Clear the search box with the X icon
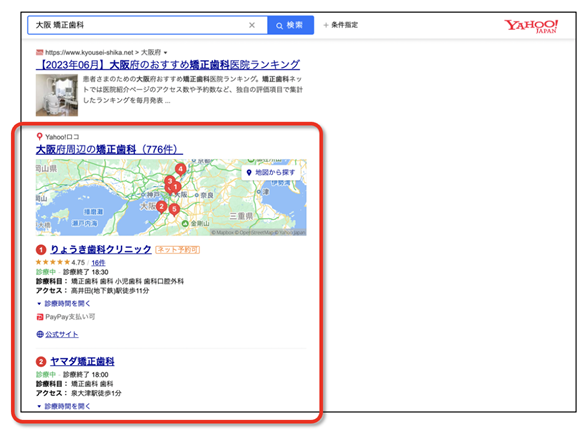 pos(252,25)
